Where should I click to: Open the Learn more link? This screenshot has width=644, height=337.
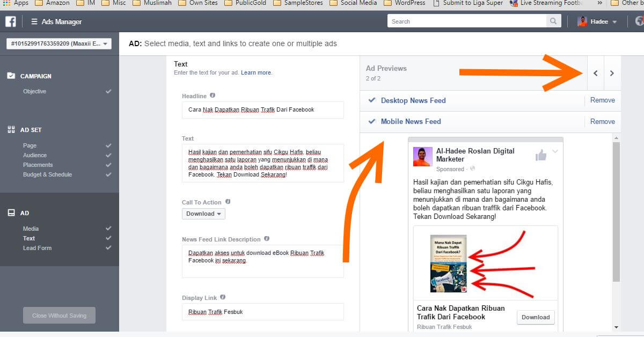coord(256,72)
